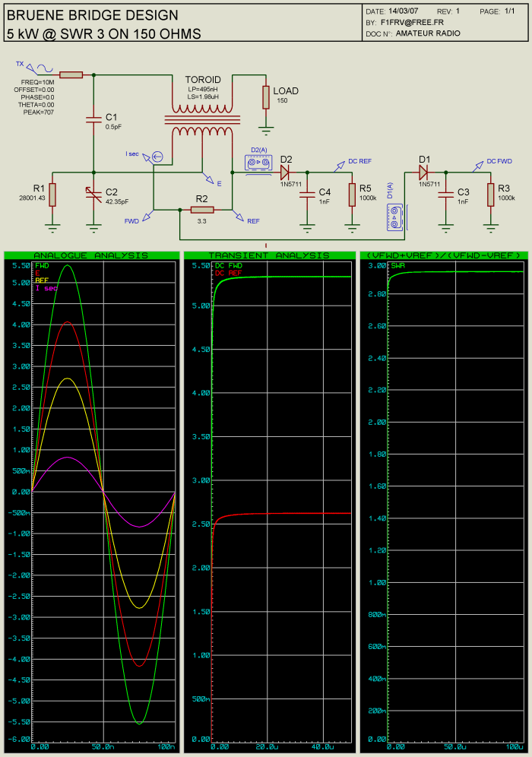Click the I sec current probe
Image resolution: width=532 pixels, height=757 pixels.
point(157,157)
